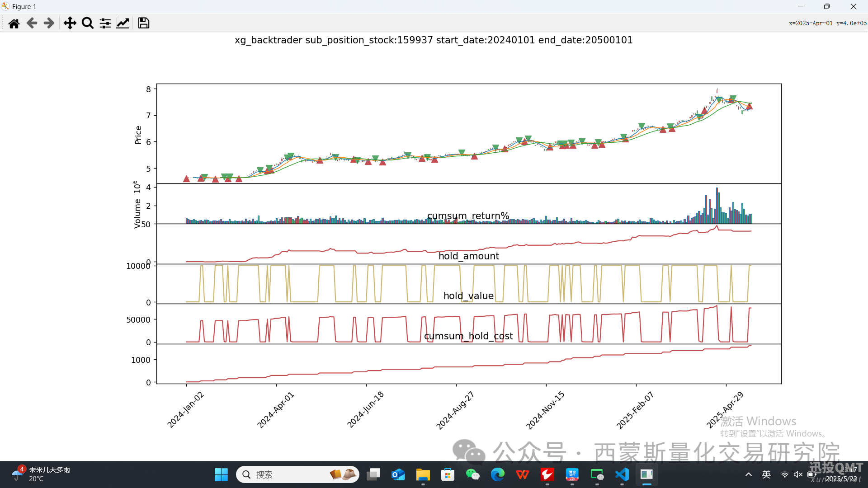
Task: Open File Explorer from the taskbar
Action: [x=423, y=474]
